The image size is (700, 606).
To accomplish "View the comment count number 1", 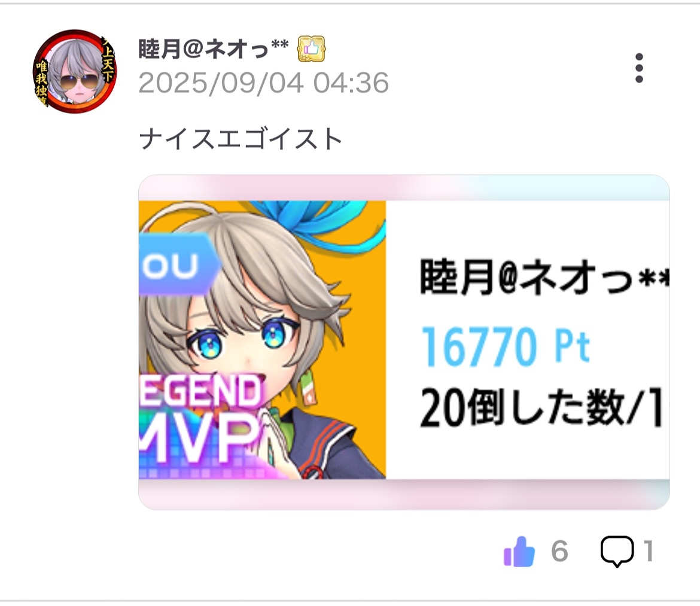I will coord(649,551).
